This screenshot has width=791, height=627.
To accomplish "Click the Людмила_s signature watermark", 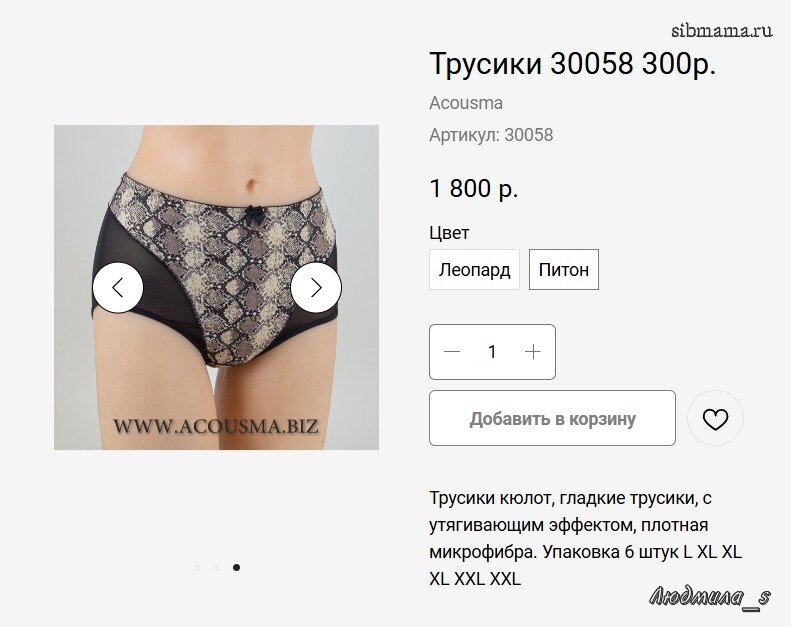I will [710, 598].
